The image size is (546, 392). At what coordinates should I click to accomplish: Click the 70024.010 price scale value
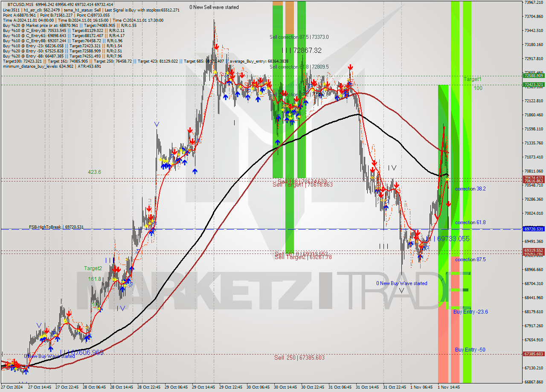point(534,213)
